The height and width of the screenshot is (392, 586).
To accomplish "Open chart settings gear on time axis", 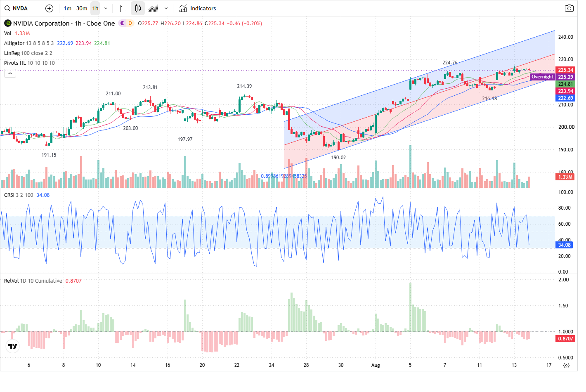I will click(x=566, y=365).
